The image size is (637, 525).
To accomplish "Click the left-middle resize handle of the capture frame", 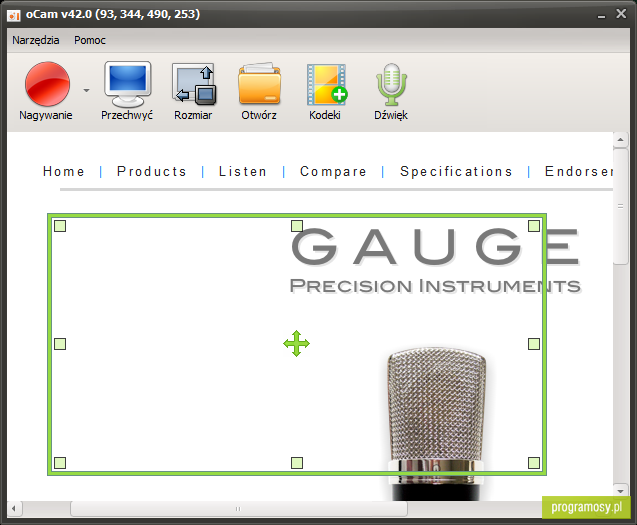I will (60, 344).
